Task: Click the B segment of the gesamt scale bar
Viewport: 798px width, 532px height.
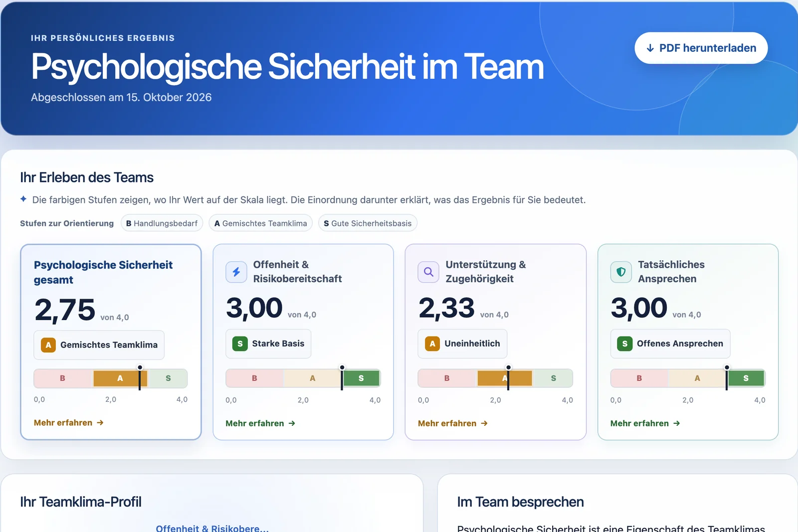Action: point(63,378)
